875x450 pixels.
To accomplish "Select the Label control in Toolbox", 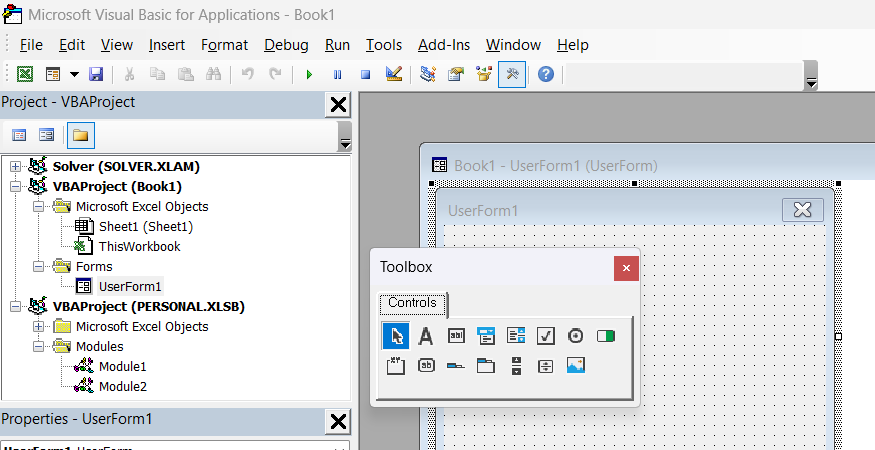I will click(426, 336).
